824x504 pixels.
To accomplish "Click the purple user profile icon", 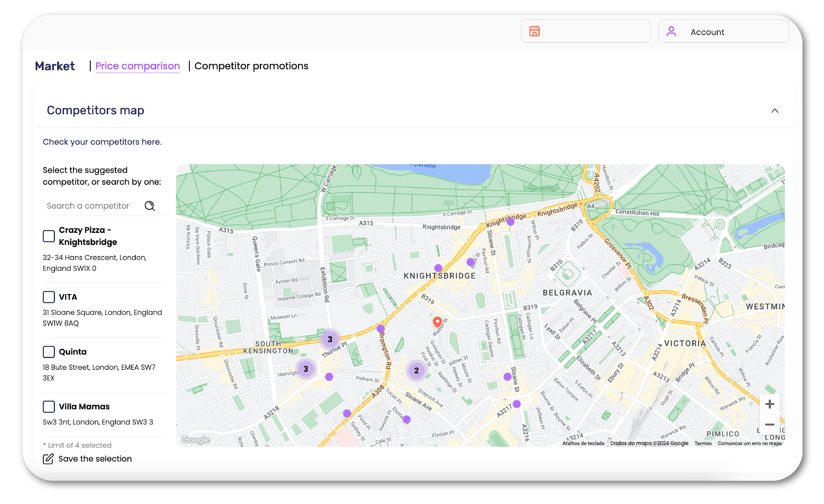I will point(671,31).
